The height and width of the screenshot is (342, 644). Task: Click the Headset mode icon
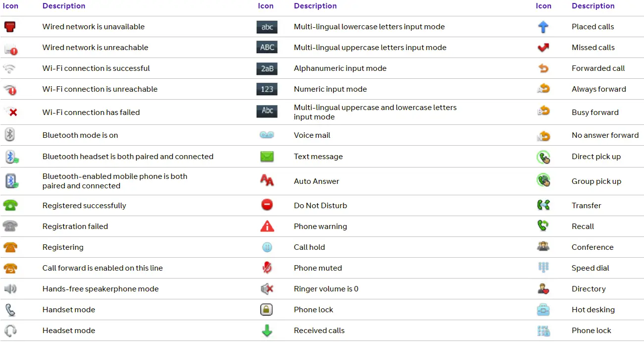10,331
